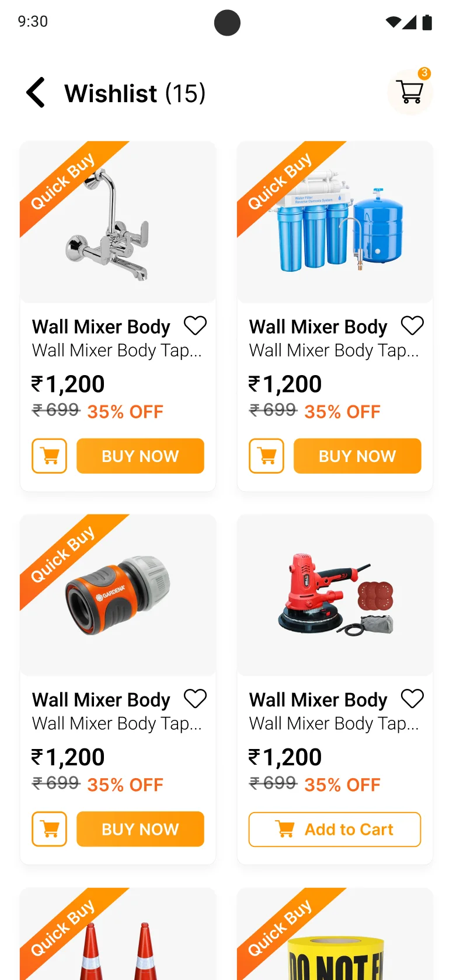
Task: Toggle the wishlist heart on the water filter card
Action: pos(412,325)
